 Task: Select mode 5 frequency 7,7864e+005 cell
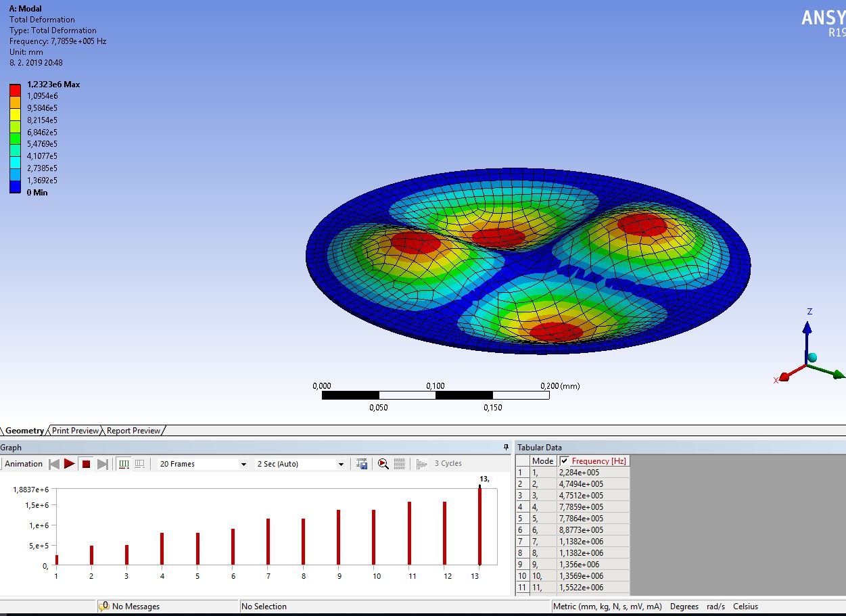594,519
